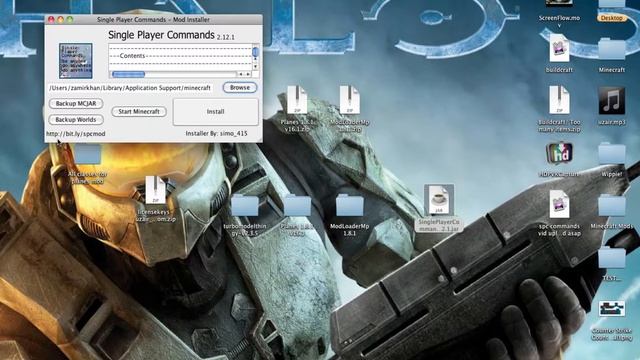This screenshot has width=640, height=360.
Task: Select the All classes for planes mod folder
Action: pos(87,155)
